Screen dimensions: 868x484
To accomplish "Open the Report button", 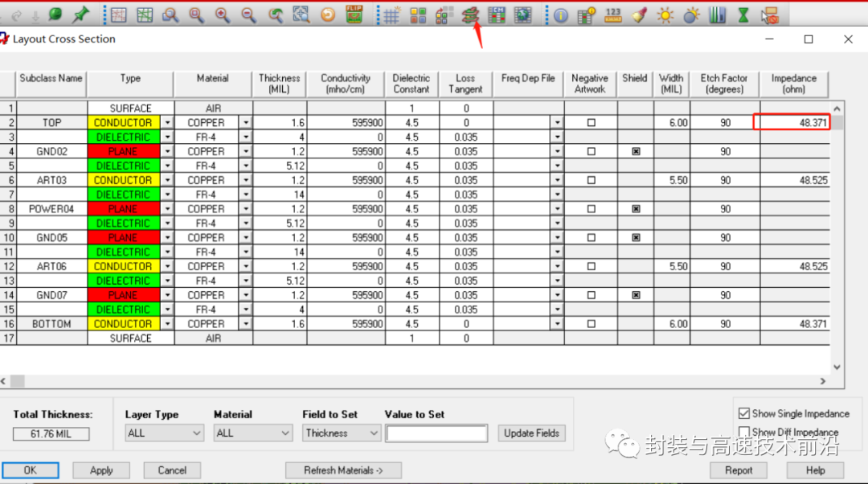I will coord(739,470).
